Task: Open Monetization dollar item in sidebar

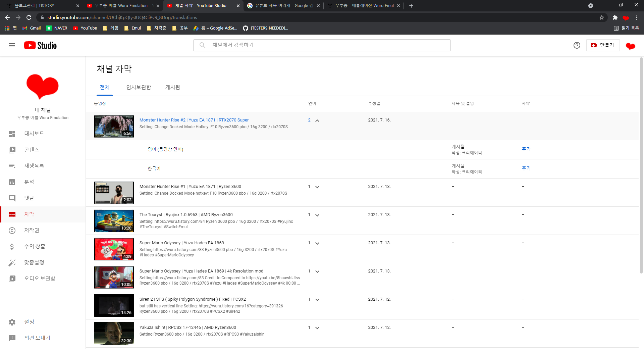Action: [43, 246]
